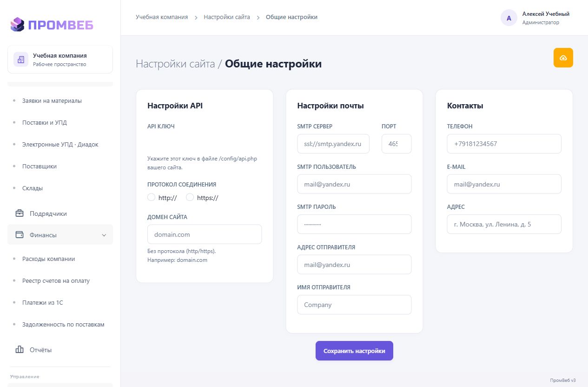Collapse the Финансы section chevron
This screenshot has height=387, width=588.
[104, 235]
